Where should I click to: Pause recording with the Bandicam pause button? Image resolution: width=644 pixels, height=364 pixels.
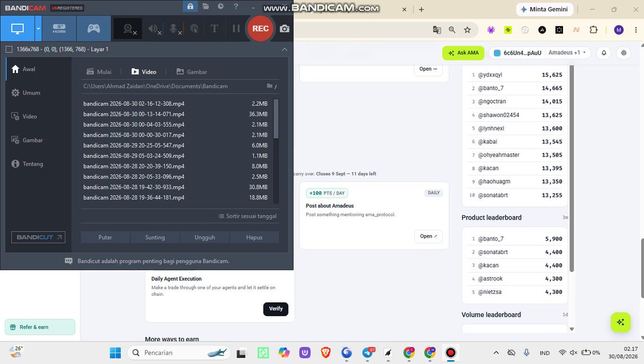tap(236, 29)
